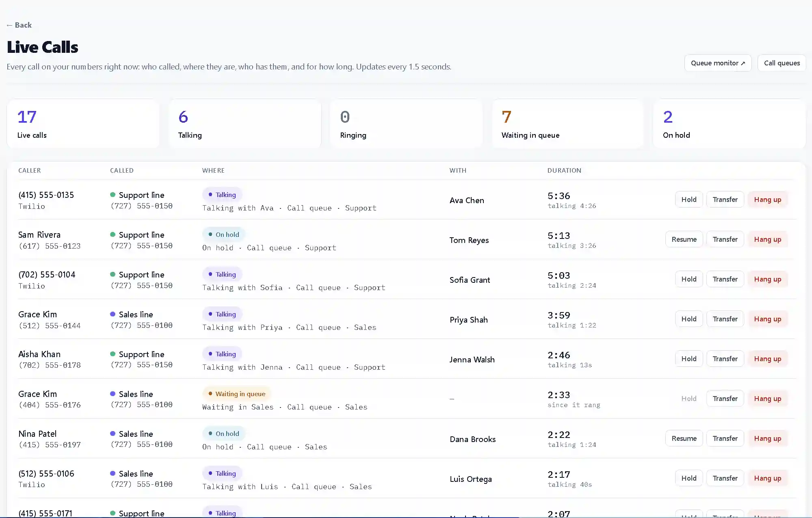Transfer Sam Rivera's call

[x=725, y=239]
